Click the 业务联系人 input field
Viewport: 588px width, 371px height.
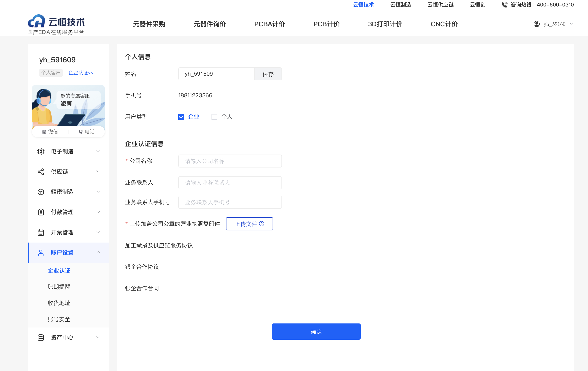pyautogui.click(x=230, y=183)
